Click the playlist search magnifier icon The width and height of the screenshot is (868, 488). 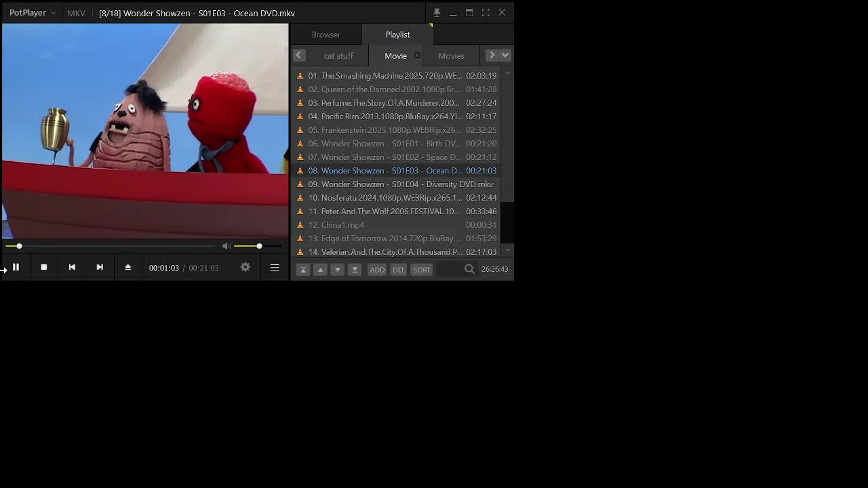click(469, 270)
